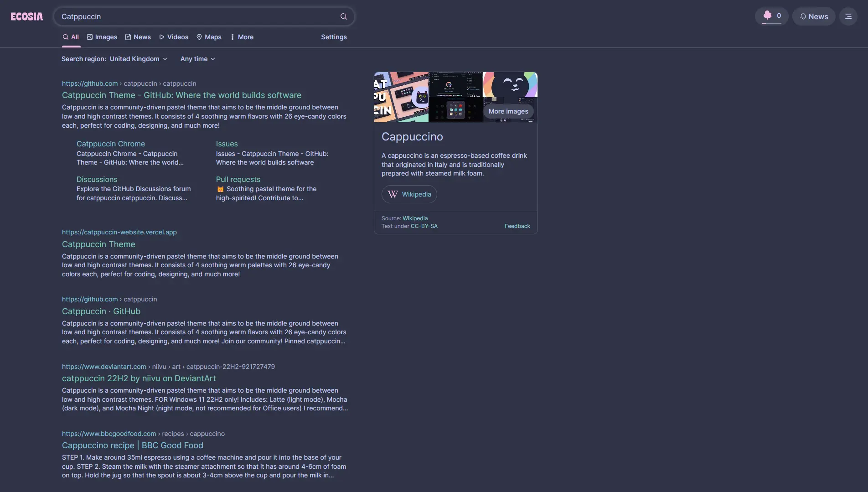
Task: Open the Discussions sublink
Action: tap(97, 179)
